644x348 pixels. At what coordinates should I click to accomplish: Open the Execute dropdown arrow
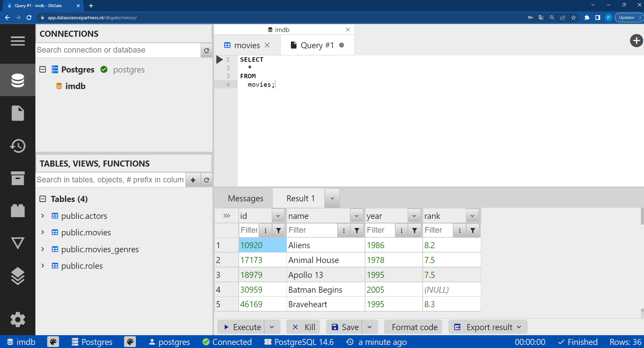point(272,327)
